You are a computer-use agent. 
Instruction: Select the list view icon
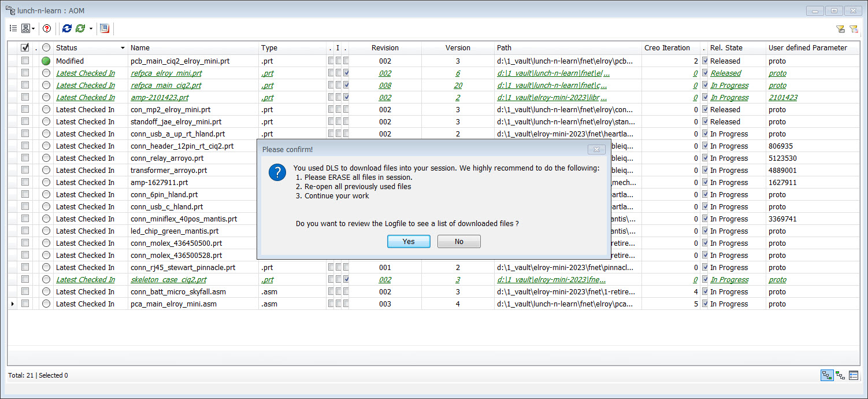13,28
